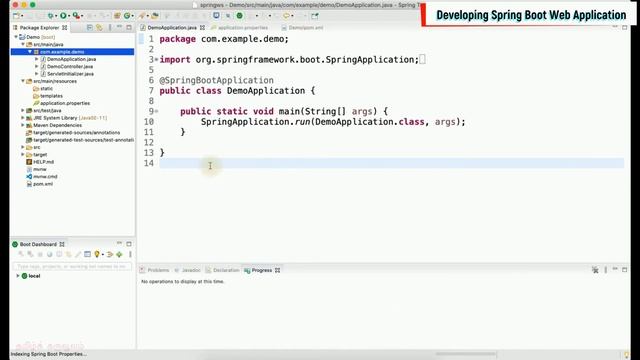The image size is (640, 360).
Task: Maximize the bottom Progress panel
Action: (x=624, y=270)
